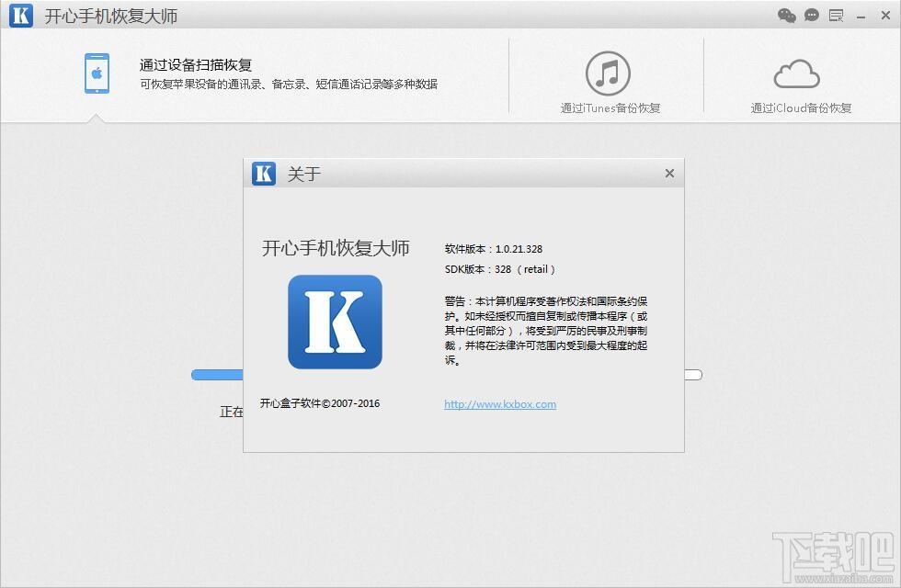Click the large blue K logo image

[x=335, y=322]
